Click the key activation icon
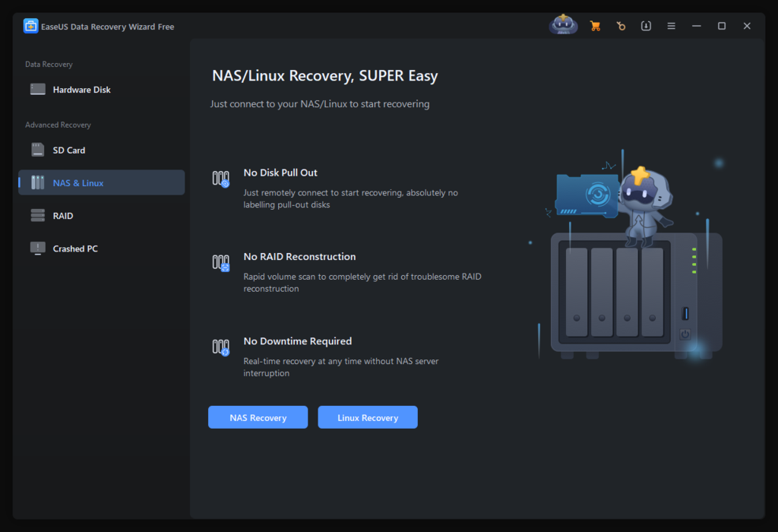Screen dimensions: 778x532 tap(621, 26)
